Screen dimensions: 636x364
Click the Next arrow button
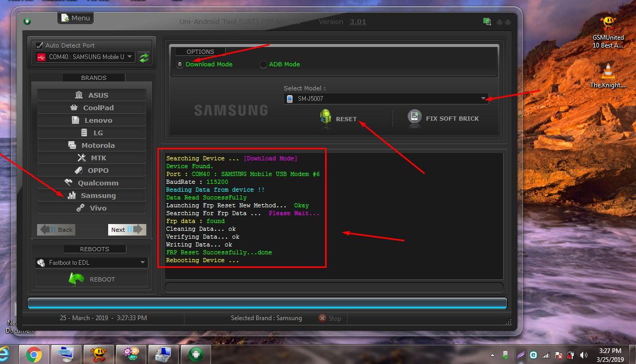[x=127, y=229]
